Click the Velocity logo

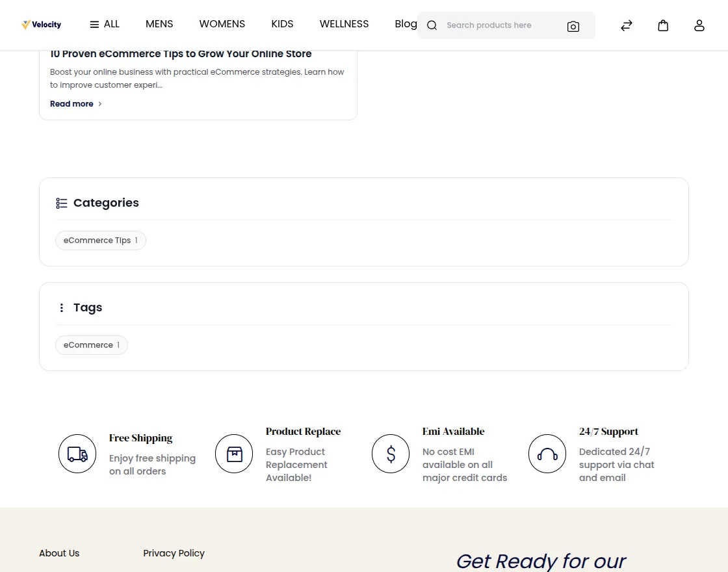click(x=42, y=25)
